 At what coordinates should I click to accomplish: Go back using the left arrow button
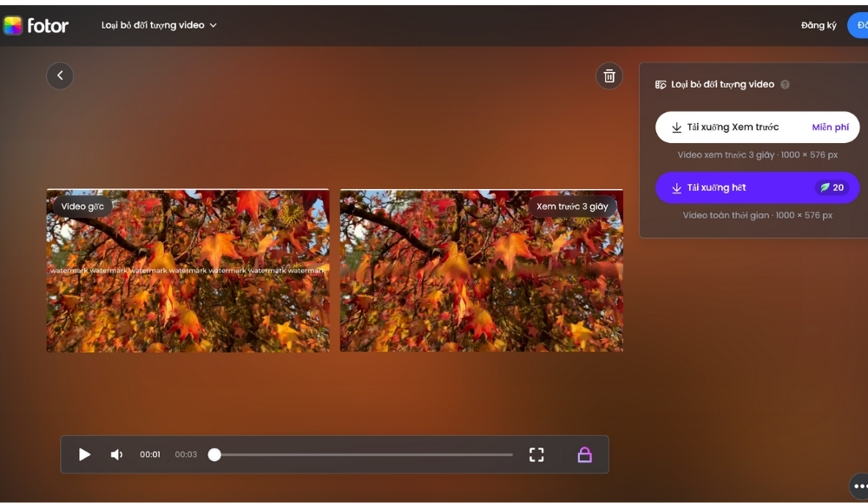click(60, 75)
